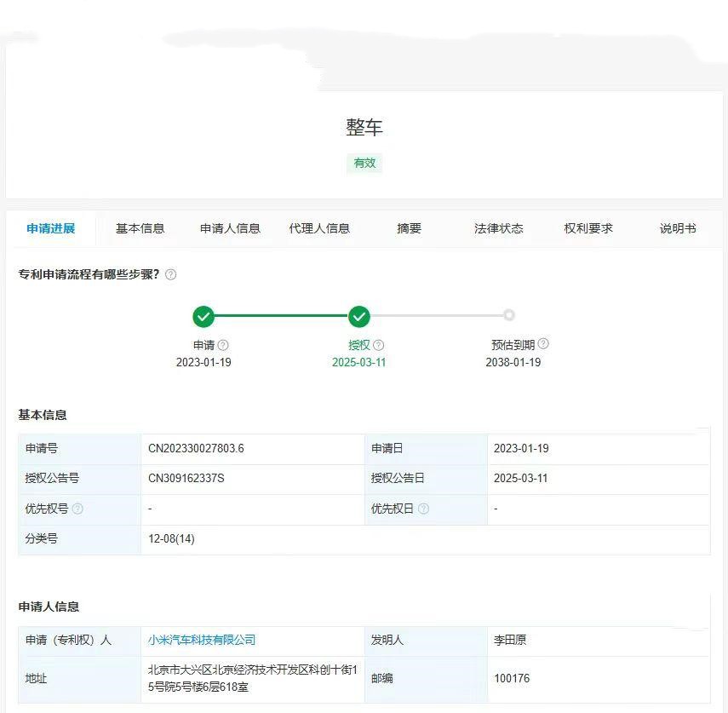Click the 基本信息 section heading above table
Screen dimensions: 728x713
pyautogui.click(x=43, y=415)
